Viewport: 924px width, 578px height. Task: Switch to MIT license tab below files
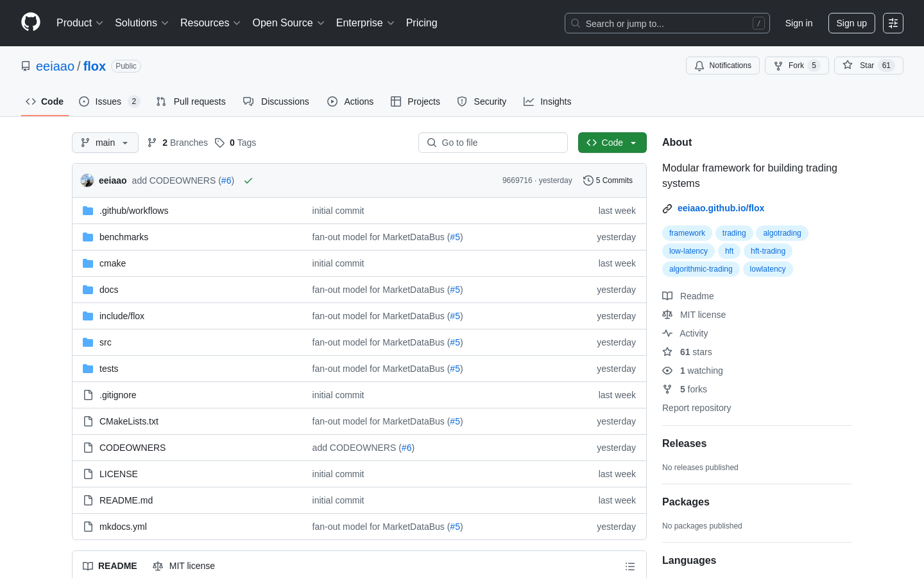click(184, 566)
